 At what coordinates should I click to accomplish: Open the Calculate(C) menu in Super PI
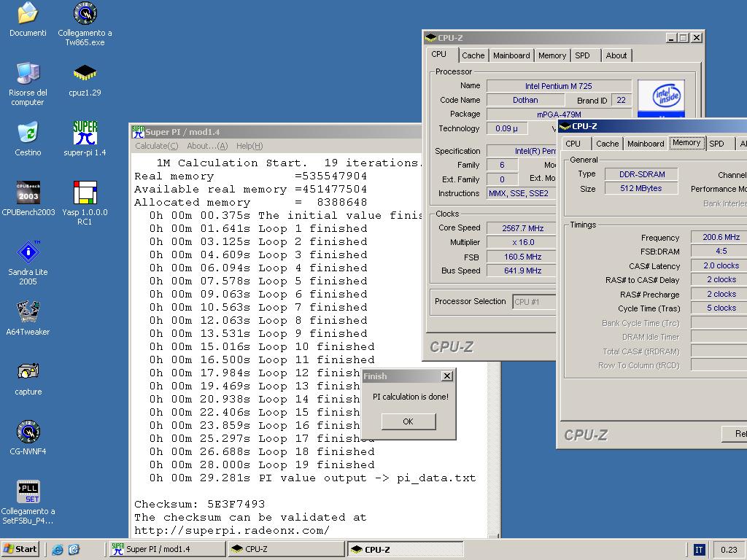[156, 146]
